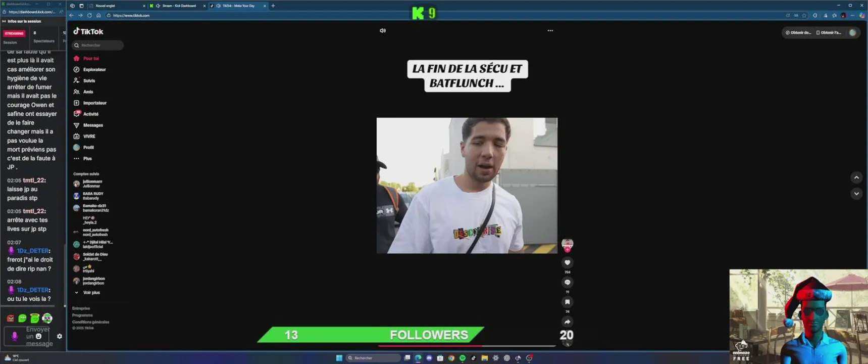Image resolution: width=868 pixels, height=364 pixels.
Task: Reload the TikTok page
Action: (x=89, y=16)
